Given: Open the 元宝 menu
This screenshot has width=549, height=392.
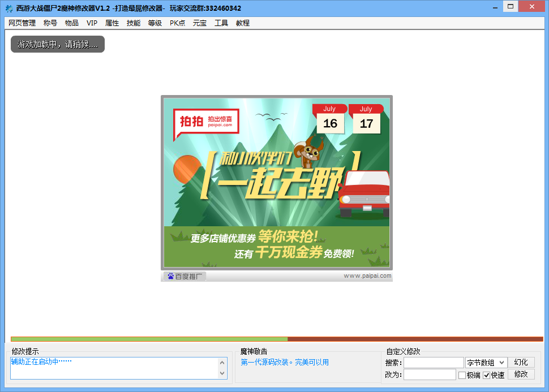Looking at the screenshot, I should click(x=200, y=23).
